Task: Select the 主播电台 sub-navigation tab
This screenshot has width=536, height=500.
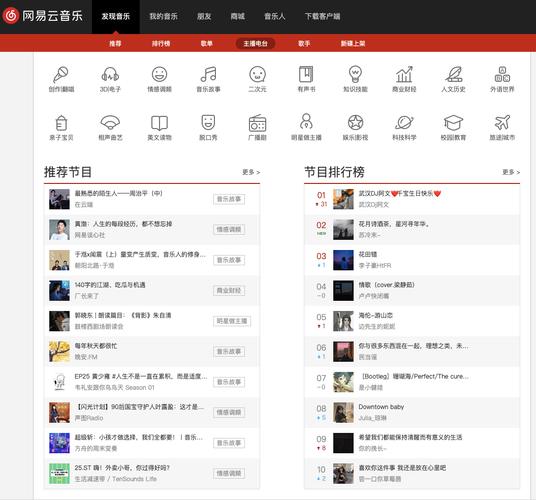Action: point(255,43)
